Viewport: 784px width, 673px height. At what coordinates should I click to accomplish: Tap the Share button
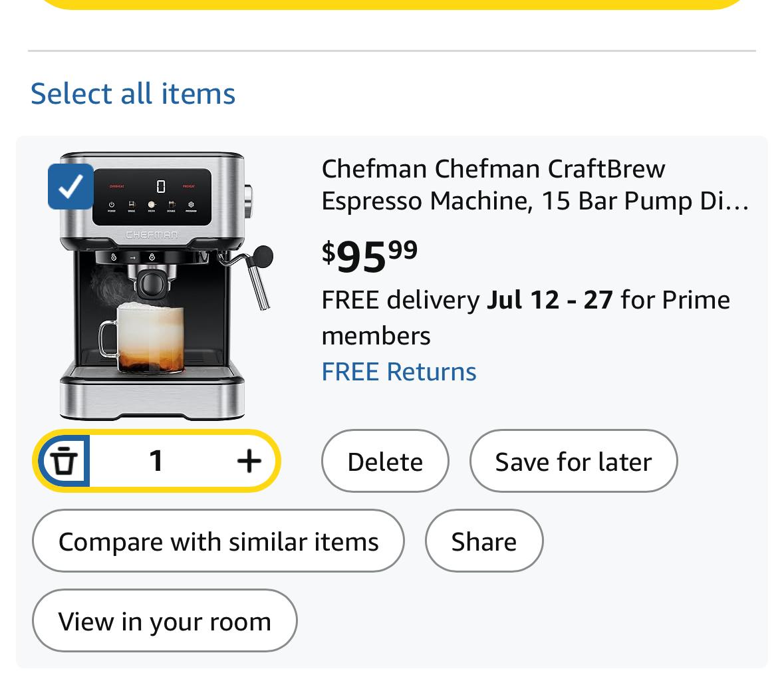pyautogui.click(x=483, y=541)
